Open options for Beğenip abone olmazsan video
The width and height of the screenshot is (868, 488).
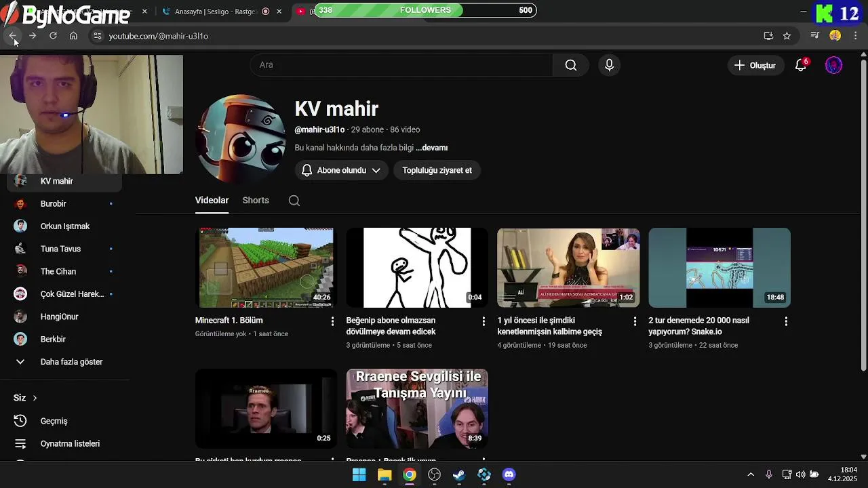(484, 321)
